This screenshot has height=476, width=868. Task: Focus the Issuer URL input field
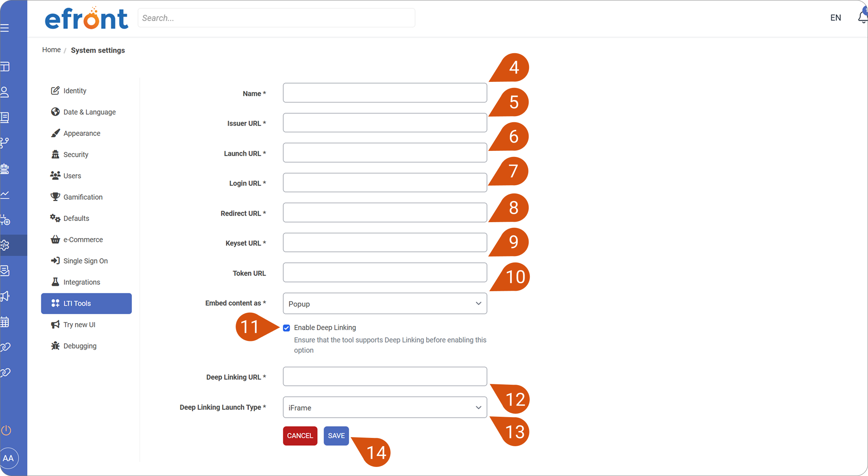(x=385, y=123)
